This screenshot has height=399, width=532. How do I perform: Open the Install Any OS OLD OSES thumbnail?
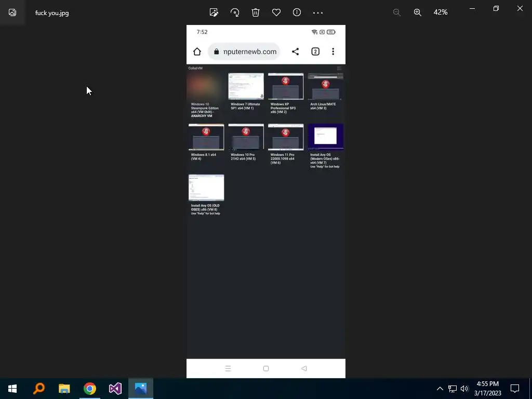tap(206, 188)
